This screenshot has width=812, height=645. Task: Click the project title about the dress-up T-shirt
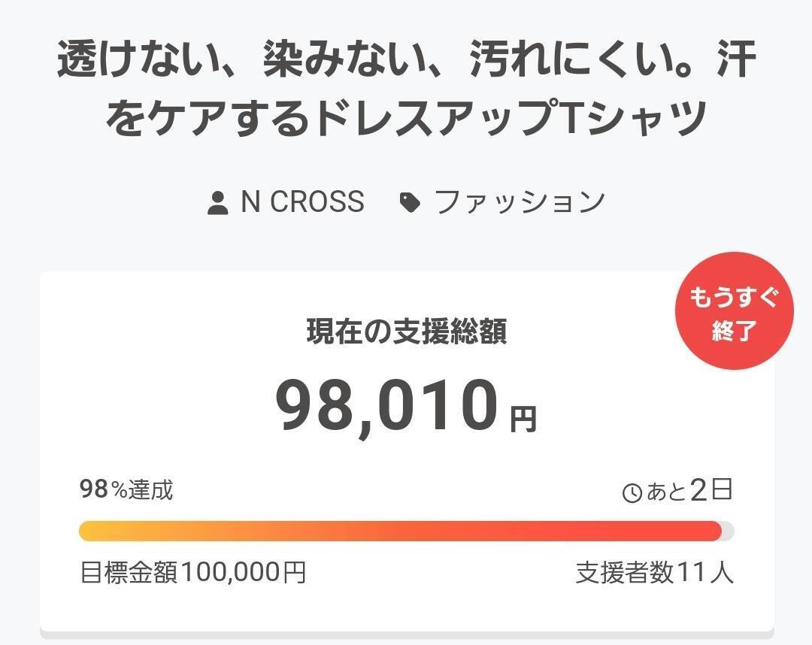click(406, 89)
